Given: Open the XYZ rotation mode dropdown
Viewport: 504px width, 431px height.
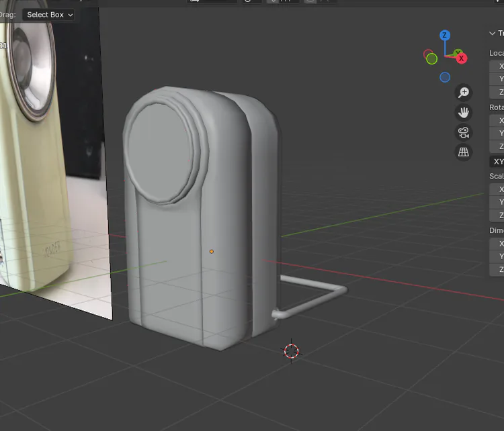Looking at the screenshot, I should 497,162.
